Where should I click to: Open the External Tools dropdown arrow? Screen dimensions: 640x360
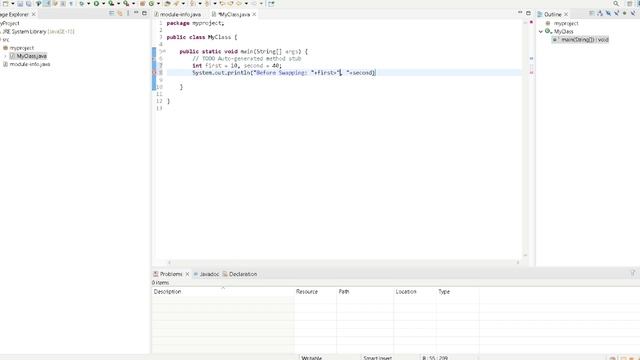[x=133, y=4]
